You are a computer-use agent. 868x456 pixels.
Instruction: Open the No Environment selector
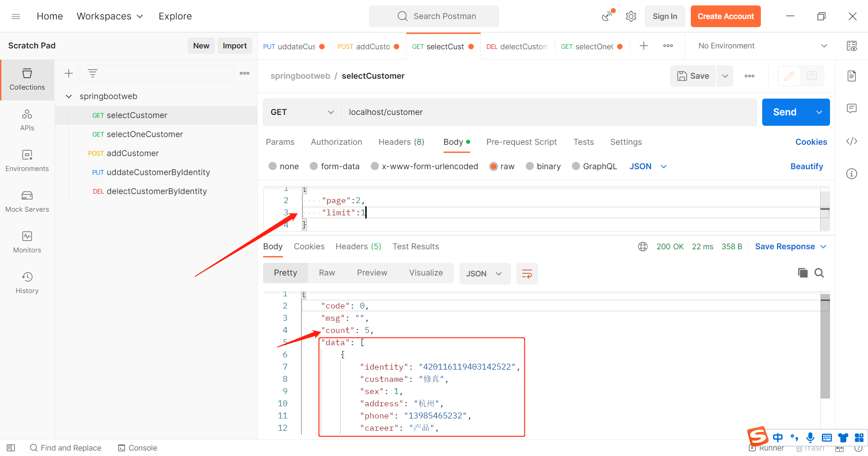click(763, 46)
